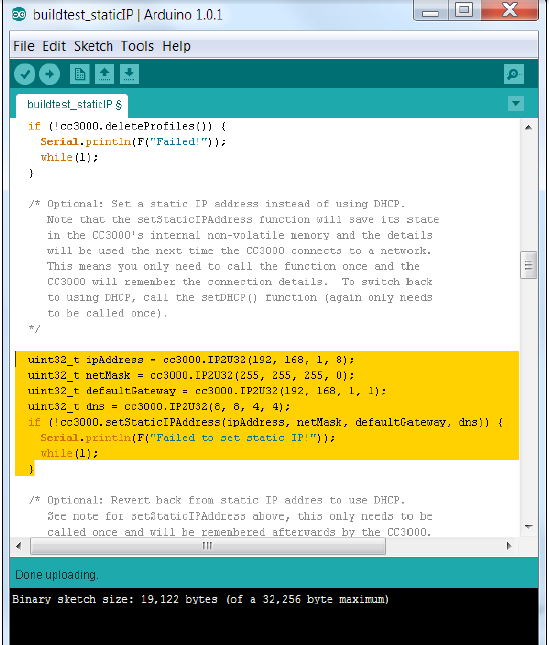Maximize the Arduino window
Screen dimensions: 549x645
[464, 10]
